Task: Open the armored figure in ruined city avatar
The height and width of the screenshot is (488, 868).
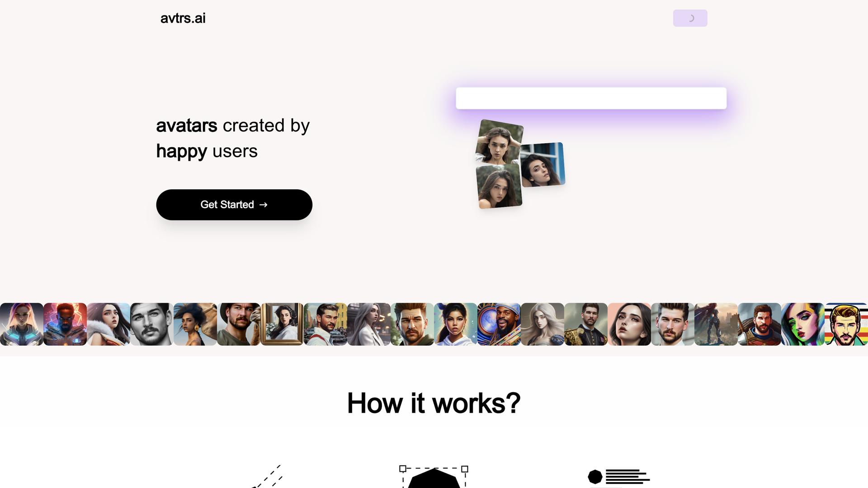Action: (716, 324)
